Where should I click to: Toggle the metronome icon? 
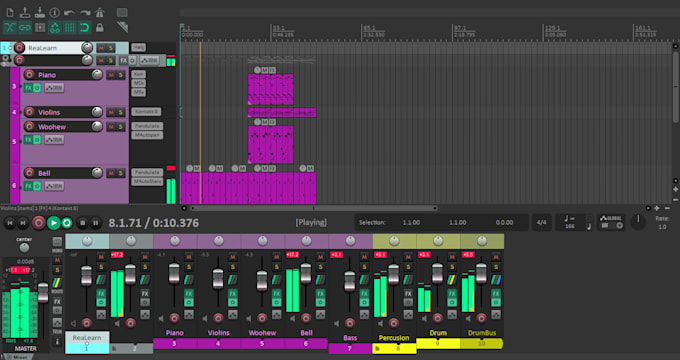[99, 13]
